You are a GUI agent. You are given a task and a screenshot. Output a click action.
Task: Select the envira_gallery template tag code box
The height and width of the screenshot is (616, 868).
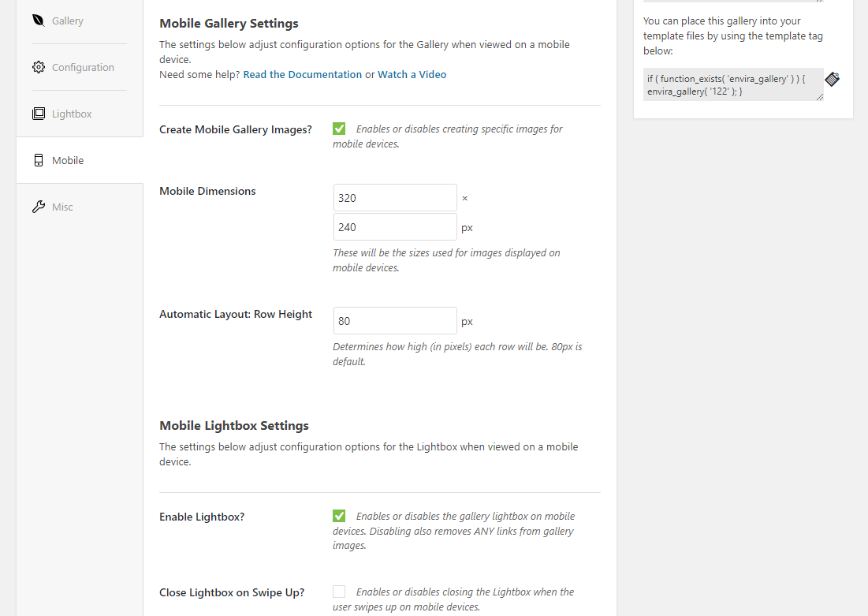733,84
